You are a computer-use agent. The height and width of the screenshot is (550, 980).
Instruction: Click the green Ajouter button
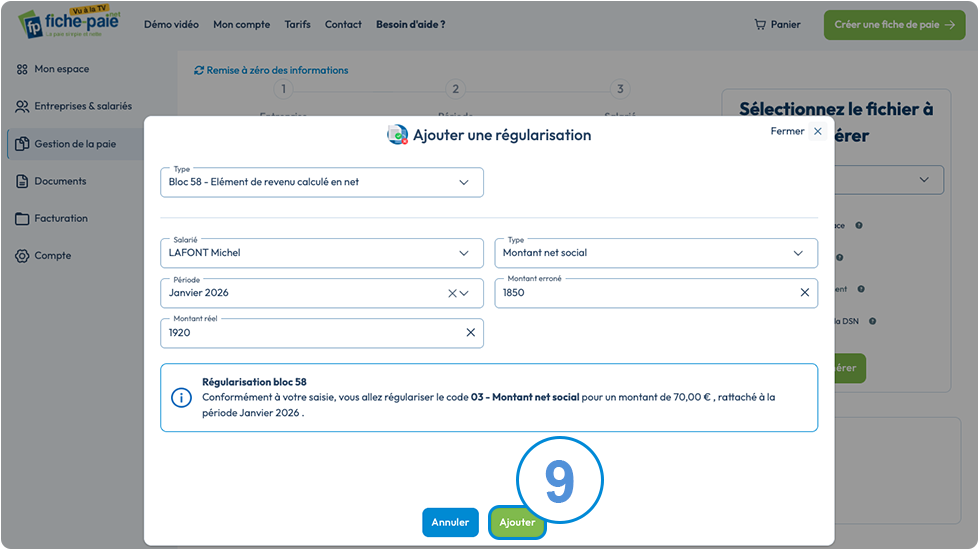(517, 522)
